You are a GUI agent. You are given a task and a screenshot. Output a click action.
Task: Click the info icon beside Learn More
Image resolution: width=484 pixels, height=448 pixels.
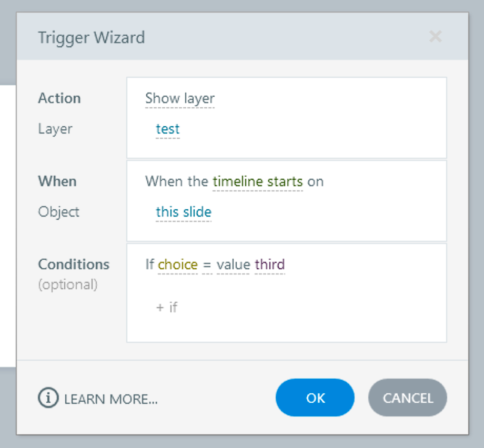pyautogui.click(x=47, y=398)
